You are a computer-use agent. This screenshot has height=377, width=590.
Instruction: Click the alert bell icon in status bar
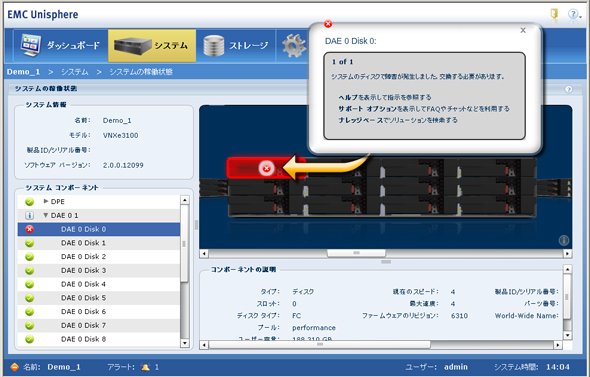pyautogui.click(x=145, y=367)
